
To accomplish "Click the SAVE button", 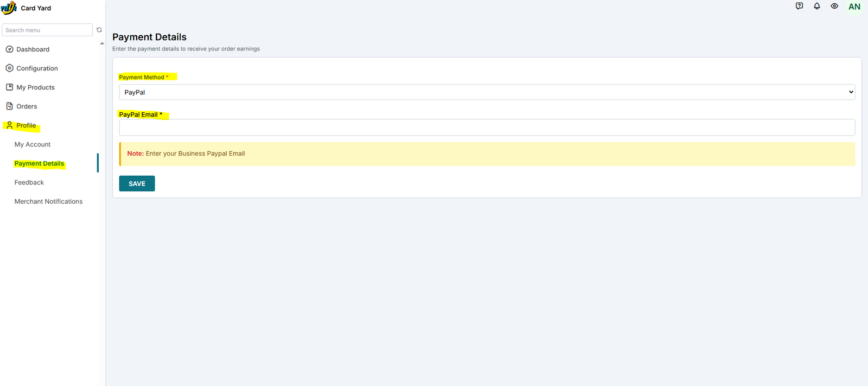I will coord(137,184).
